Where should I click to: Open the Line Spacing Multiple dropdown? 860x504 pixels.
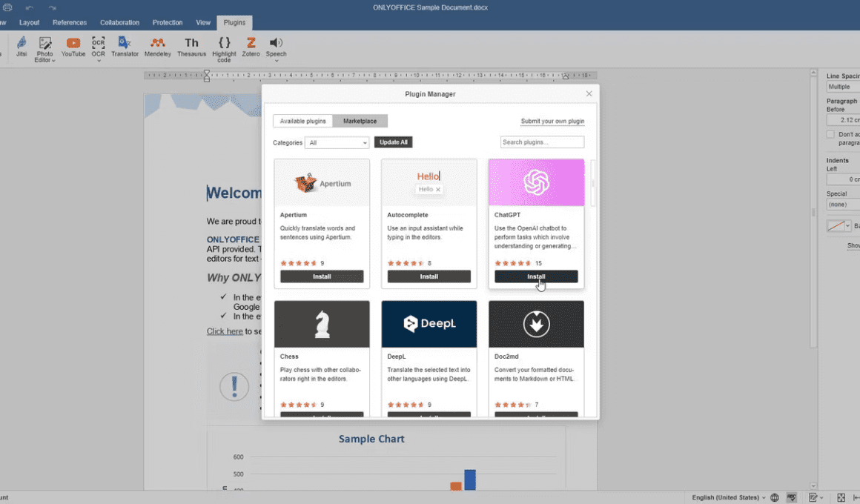[843, 87]
